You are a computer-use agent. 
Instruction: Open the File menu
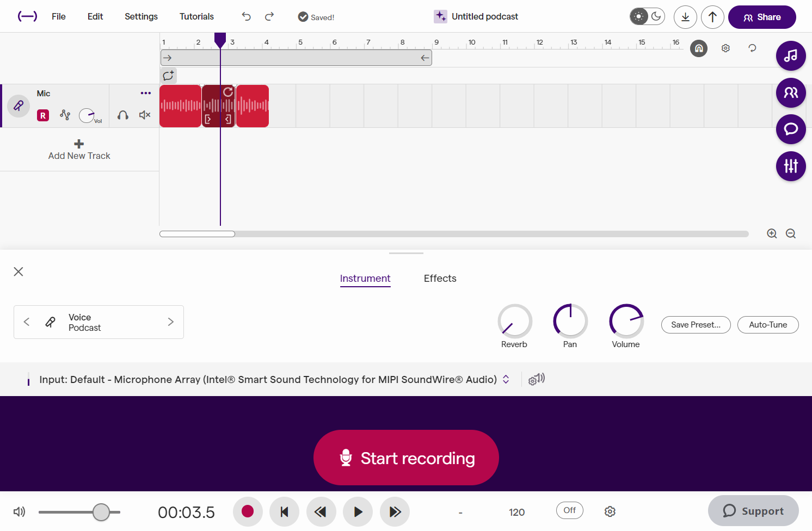point(59,16)
